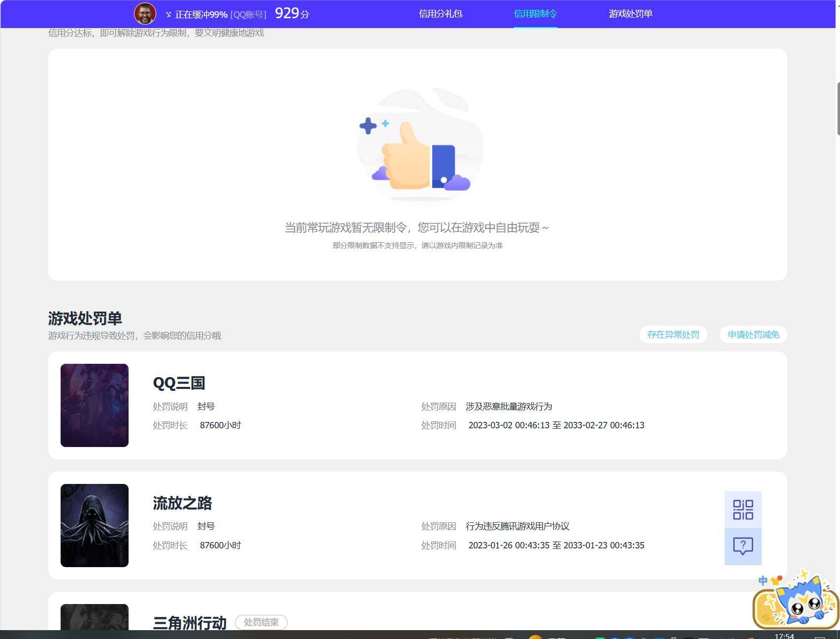Click 存在异常处罚 button
The height and width of the screenshot is (639, 840).
[x=673, y=335]
